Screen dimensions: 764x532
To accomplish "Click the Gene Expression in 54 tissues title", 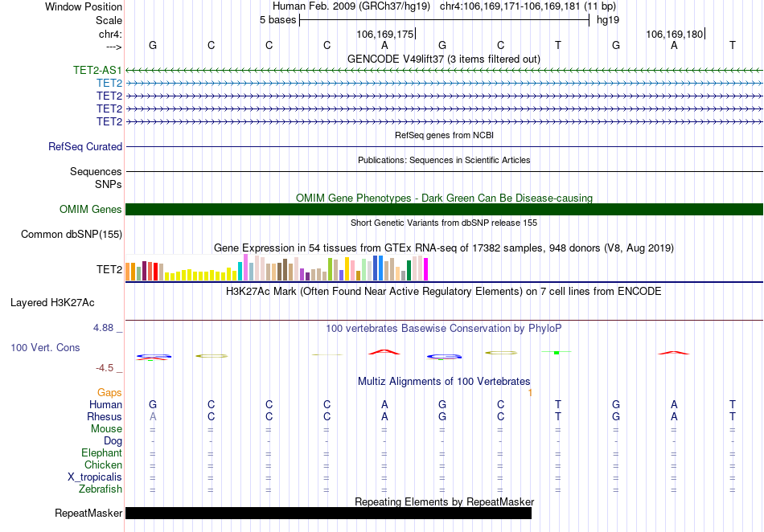I will click(x=444, y=248).
